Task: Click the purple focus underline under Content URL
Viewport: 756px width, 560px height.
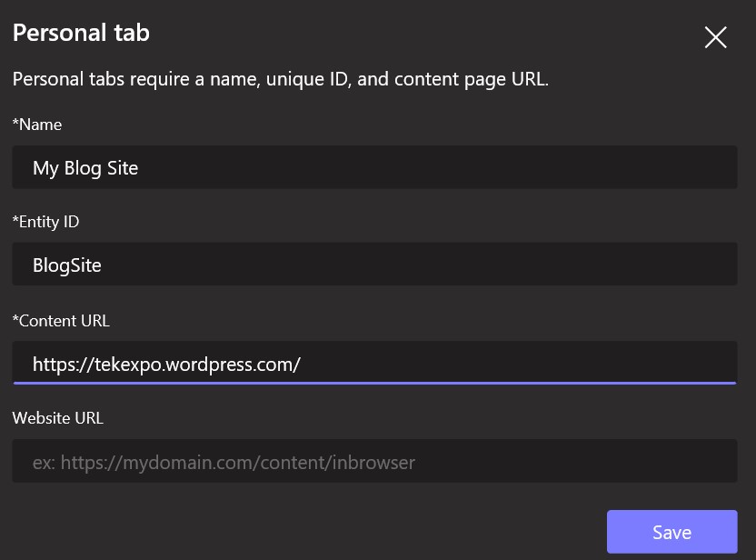Action: pos(373,383)
